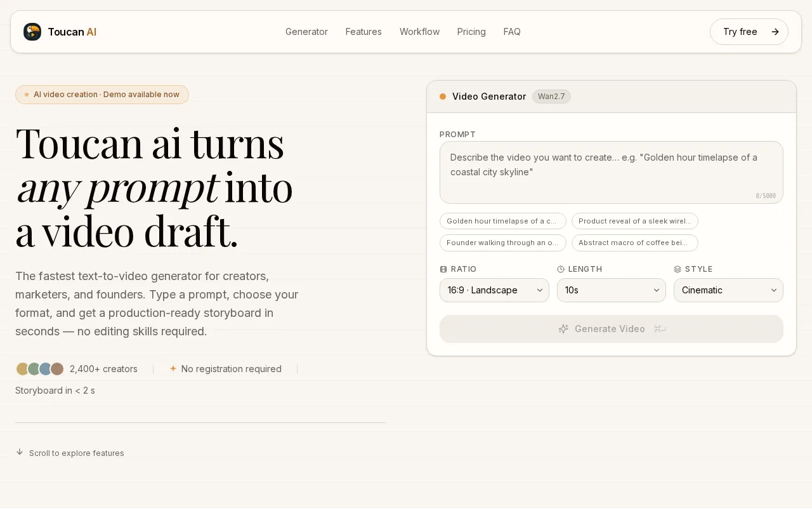Image resolution: width=812 pixels, height=508 pixels.
Task: Open the Features navigation link
Action: (x=363, y=32)
